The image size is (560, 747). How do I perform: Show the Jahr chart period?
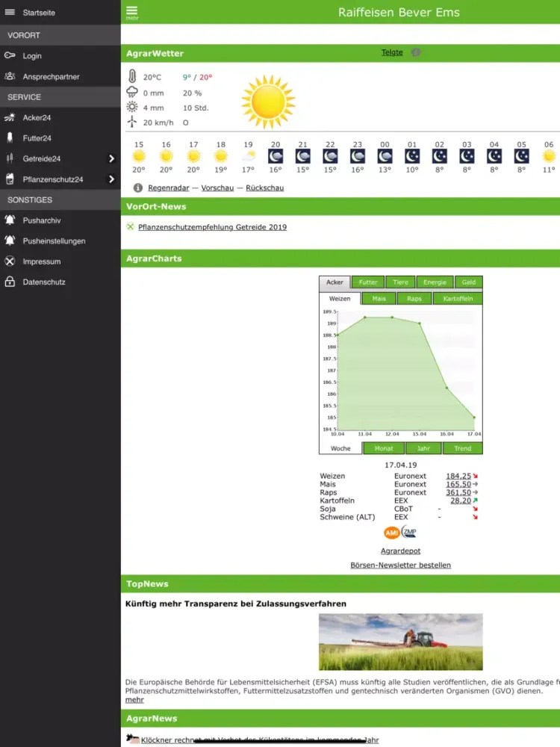(423, 448)
